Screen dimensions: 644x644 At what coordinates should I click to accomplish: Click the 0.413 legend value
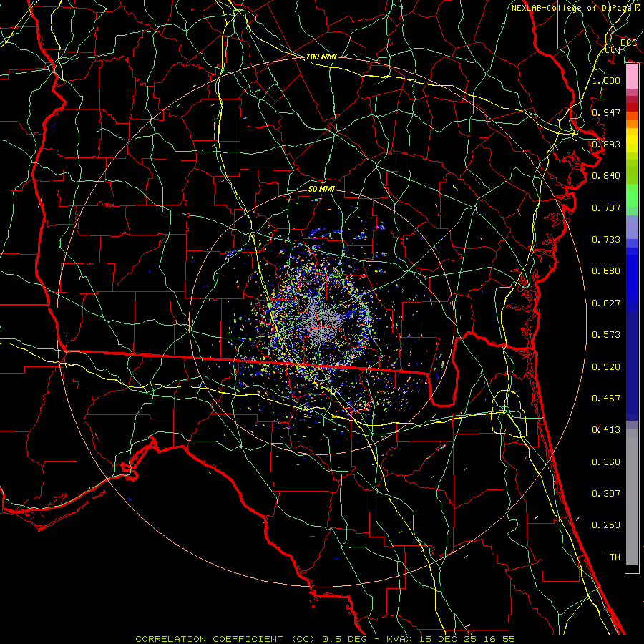pos(606,429)
